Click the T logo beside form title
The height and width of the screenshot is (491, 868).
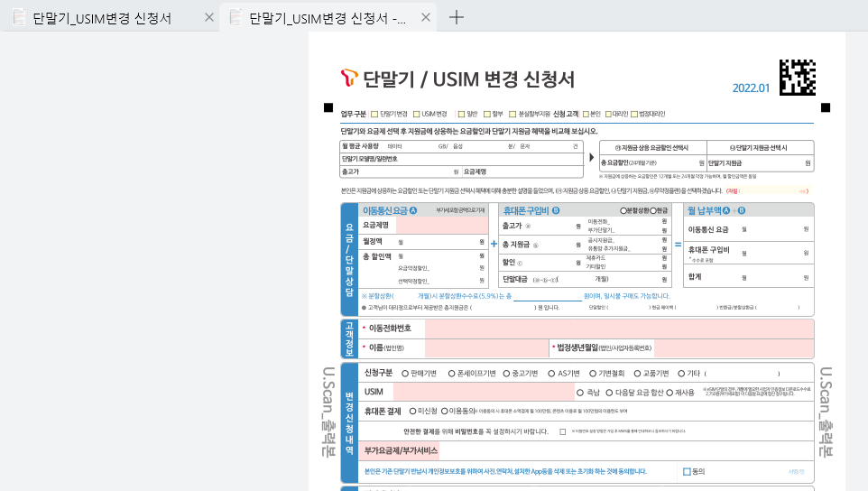click(x=349, y=78)
